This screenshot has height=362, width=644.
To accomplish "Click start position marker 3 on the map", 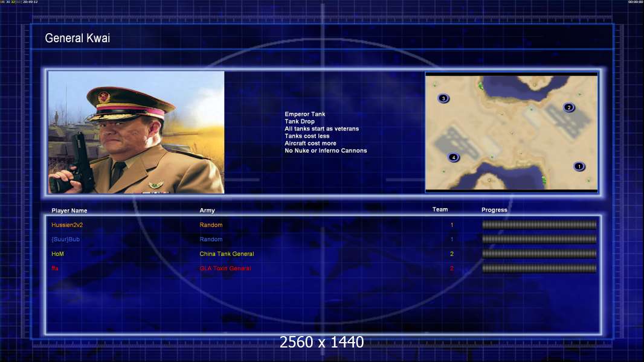I will point(443,98).
